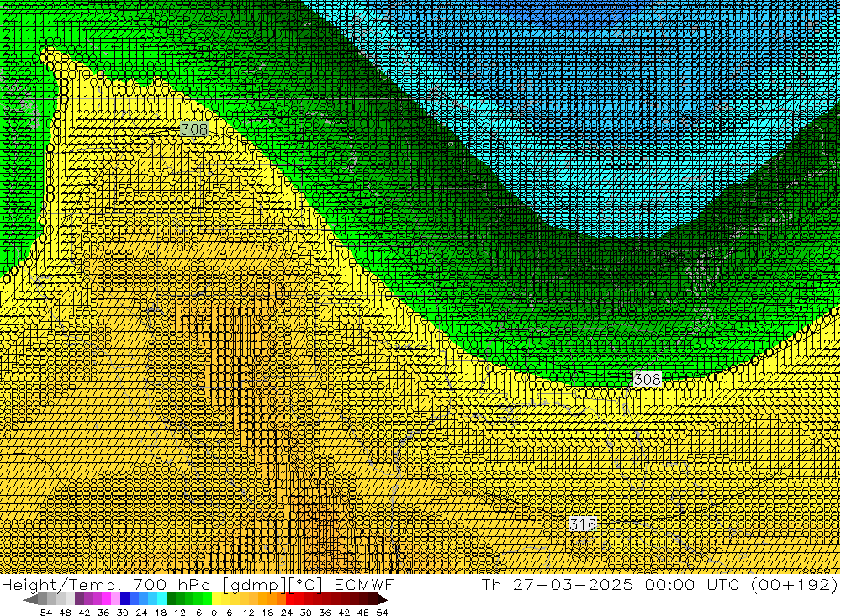
Task: Pick the darkest green swatch at -18 in legend
Action: [171, 599]
